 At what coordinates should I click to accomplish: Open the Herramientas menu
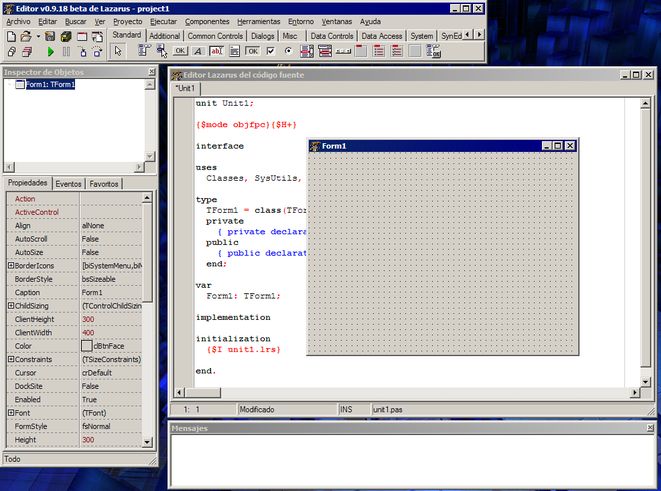pos(258,21)
